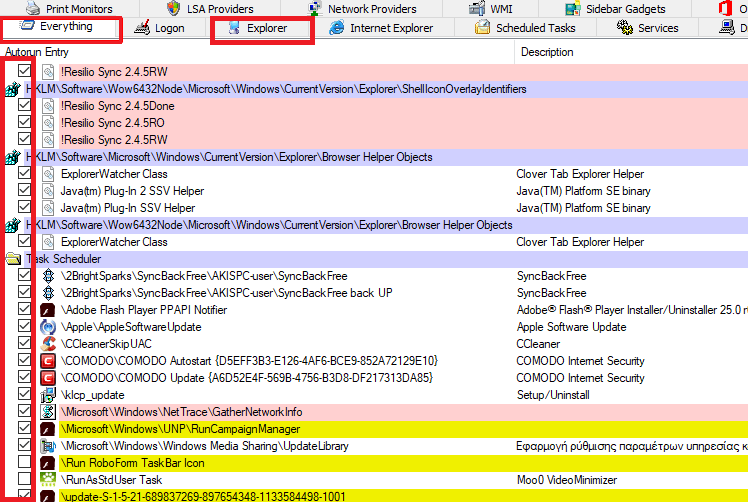This screenshot has width=748, height=502.
Task: Disable the Adobe Flash Player PPAPI Notifier task
Action: [24, 309]
